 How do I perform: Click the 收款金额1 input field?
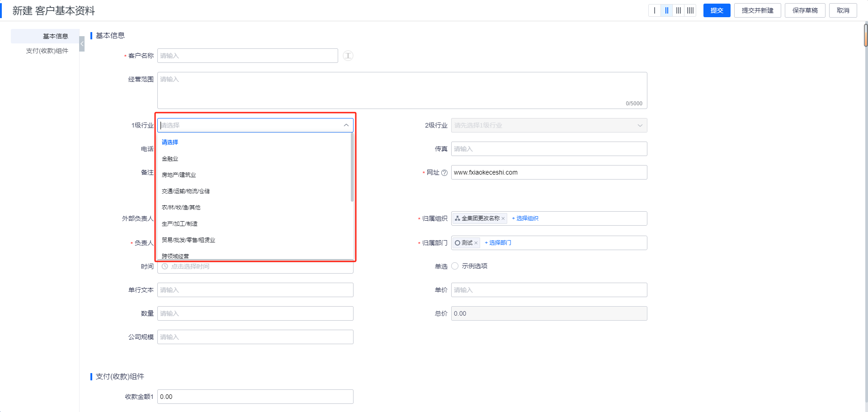click(x=255, y=397)
